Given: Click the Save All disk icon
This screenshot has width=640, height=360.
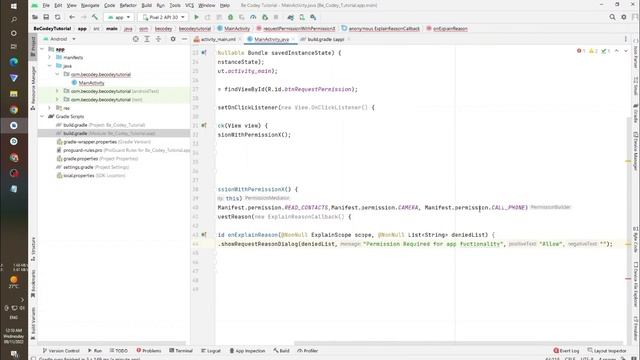Looking at the screenshot, I should [x=46, y=17].
